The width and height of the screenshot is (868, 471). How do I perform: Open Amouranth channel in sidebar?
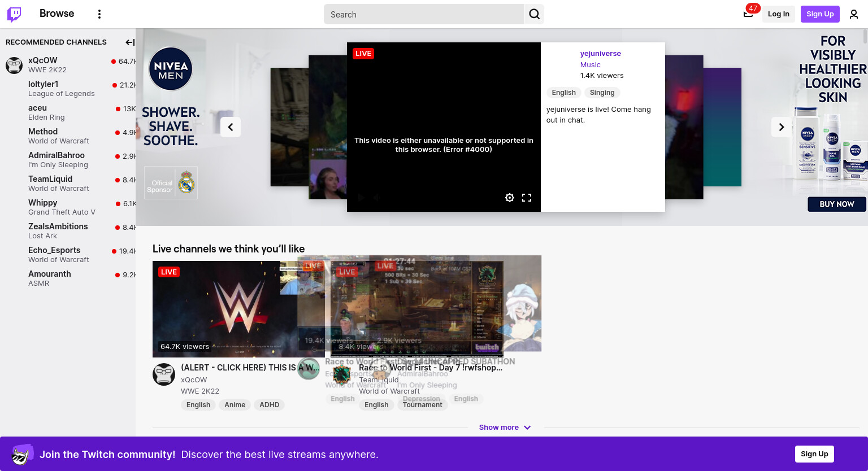tap(68, 278)
